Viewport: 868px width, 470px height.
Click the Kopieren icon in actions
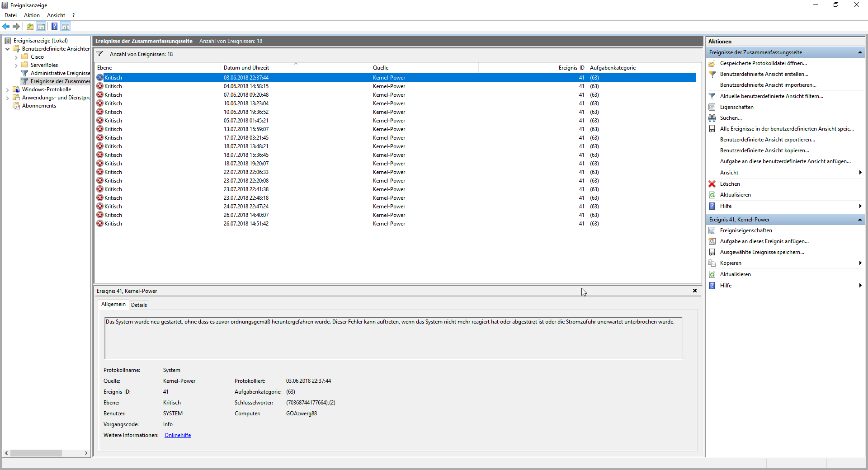pyautogui.click(x=712, y=263)
